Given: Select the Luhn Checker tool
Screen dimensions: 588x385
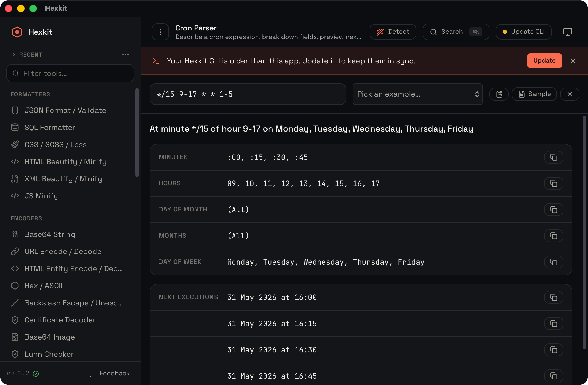Looking at the screenshot, I should tap(70, 354).
